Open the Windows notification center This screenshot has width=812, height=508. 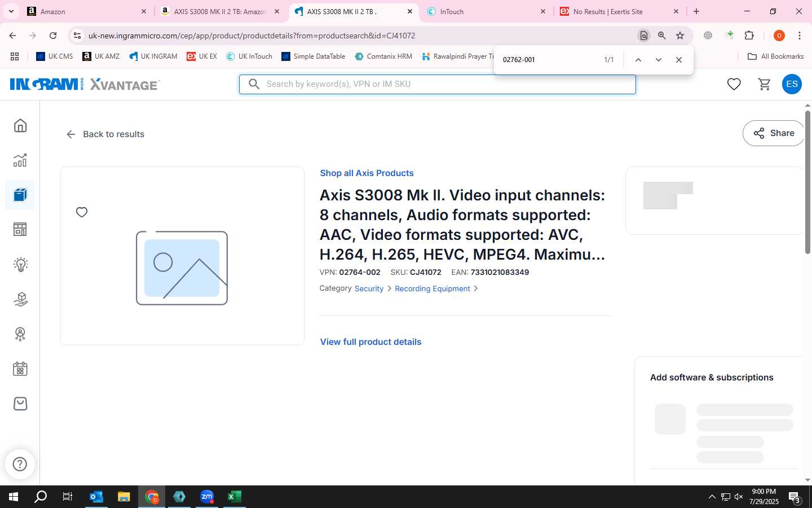point(795,497)
